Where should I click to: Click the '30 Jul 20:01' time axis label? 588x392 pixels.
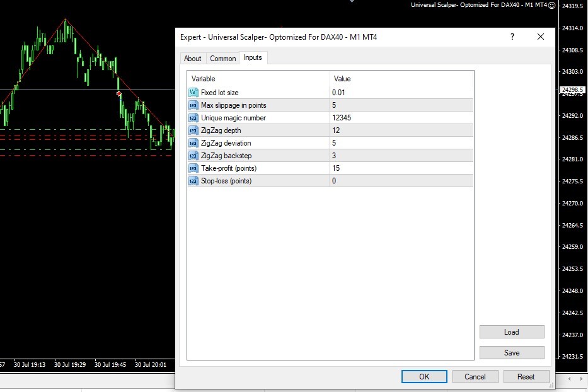point(151,365)
